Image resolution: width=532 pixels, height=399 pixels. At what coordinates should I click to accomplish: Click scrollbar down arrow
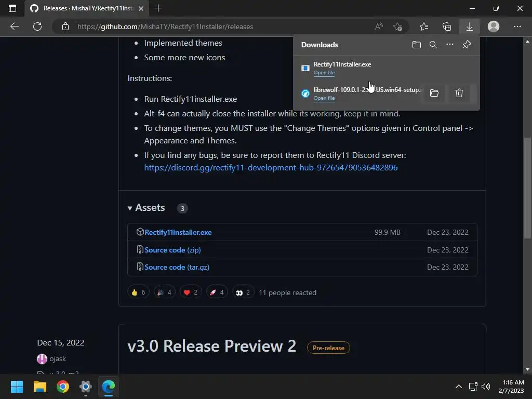[x=527, y=369]
